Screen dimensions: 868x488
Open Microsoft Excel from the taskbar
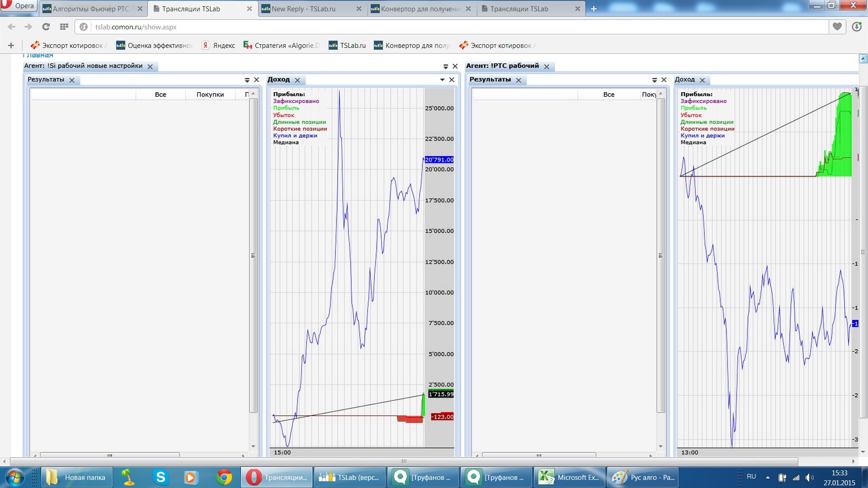tap(569, 477)
